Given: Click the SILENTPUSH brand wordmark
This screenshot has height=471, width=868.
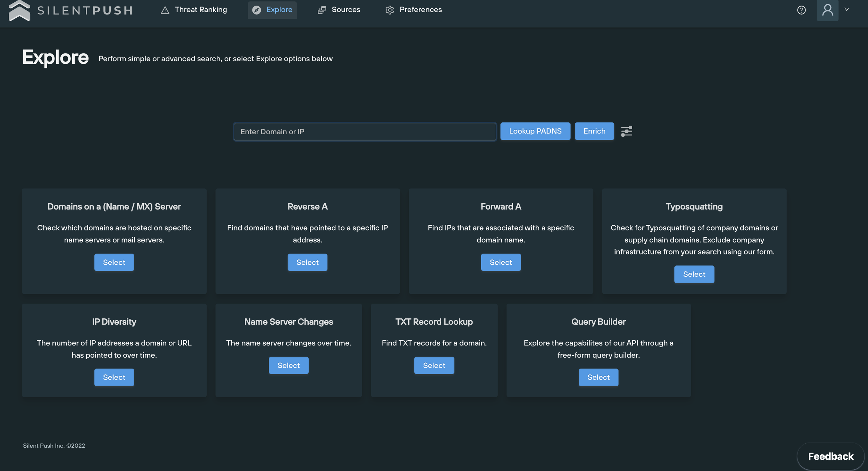Looking at the screenshot, I should (x=85, y=10).
